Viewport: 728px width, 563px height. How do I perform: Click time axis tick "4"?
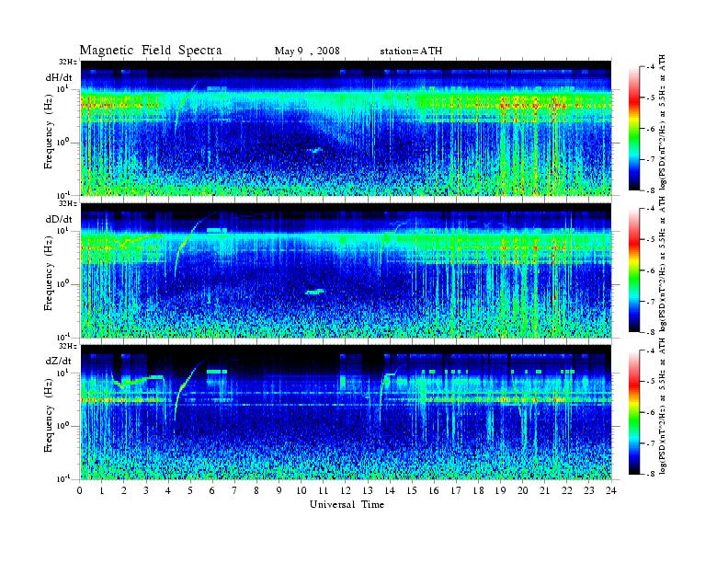click(168, 490)
